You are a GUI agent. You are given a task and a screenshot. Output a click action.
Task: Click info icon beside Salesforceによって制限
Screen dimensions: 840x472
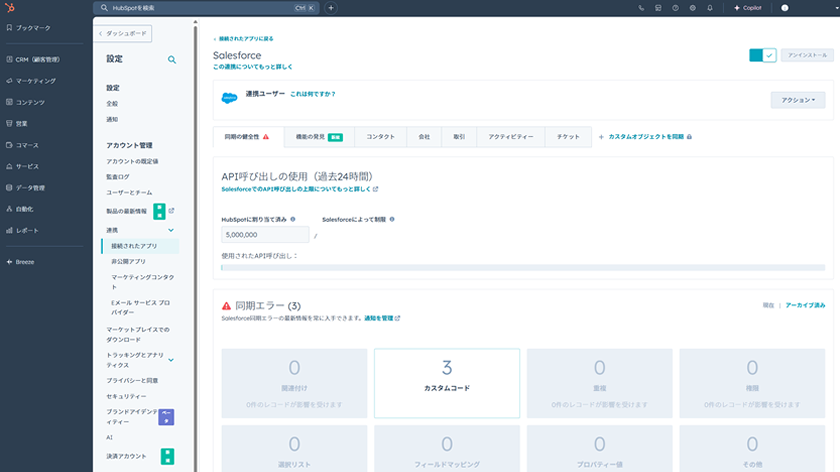(392, 219)
